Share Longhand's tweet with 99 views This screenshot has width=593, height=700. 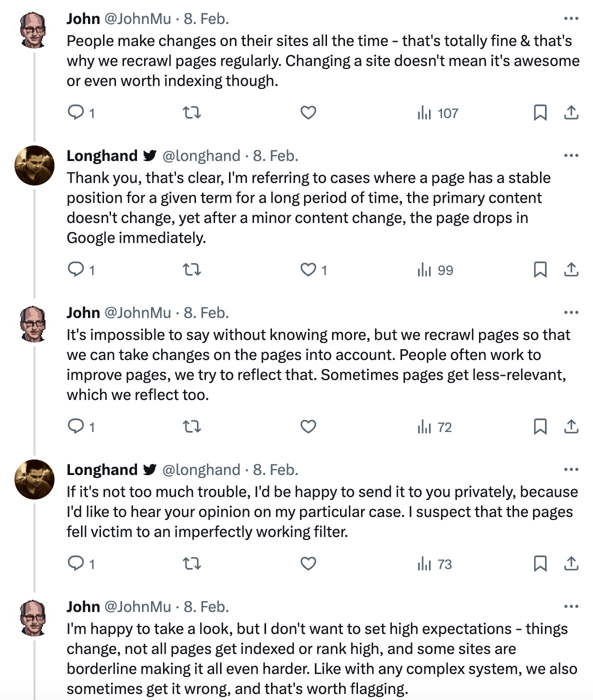(571, 269)
